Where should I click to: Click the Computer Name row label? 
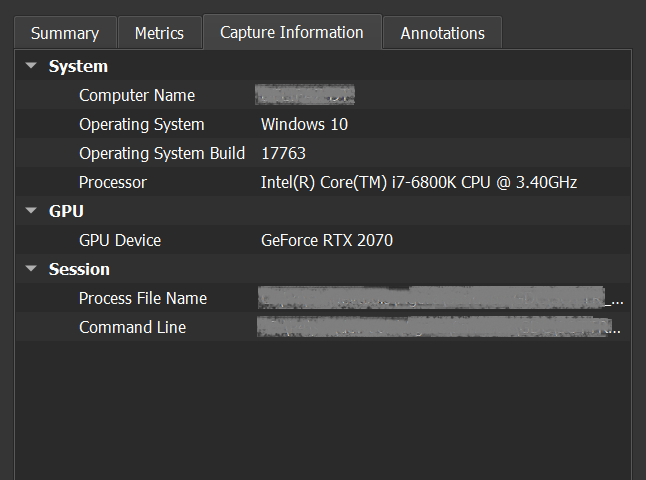point(137,96)
